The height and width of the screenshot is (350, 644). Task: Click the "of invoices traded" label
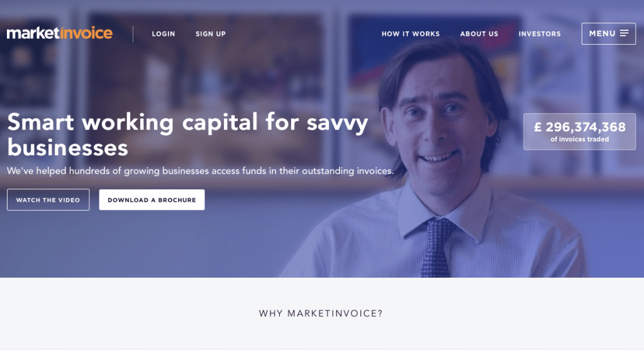click(x=579, y=139)
